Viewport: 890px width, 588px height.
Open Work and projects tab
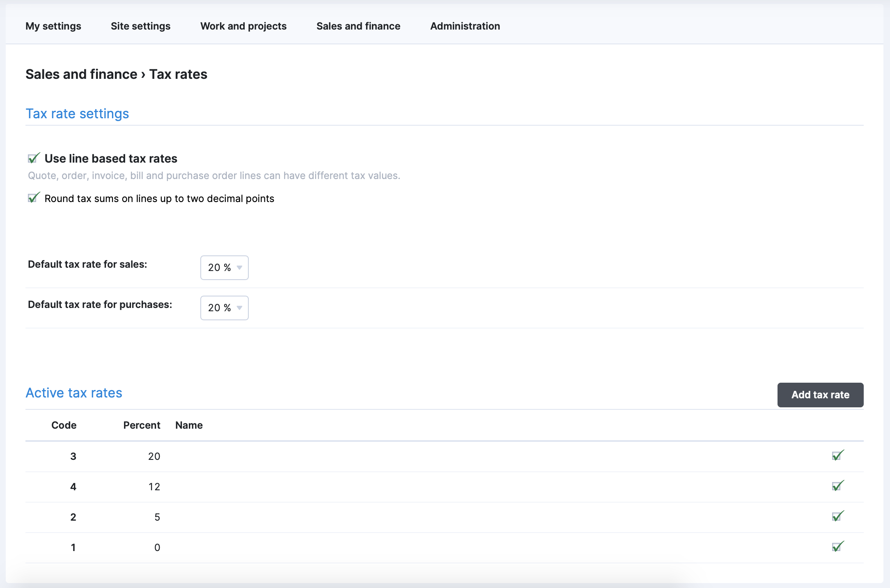click(x=243, y=26)
